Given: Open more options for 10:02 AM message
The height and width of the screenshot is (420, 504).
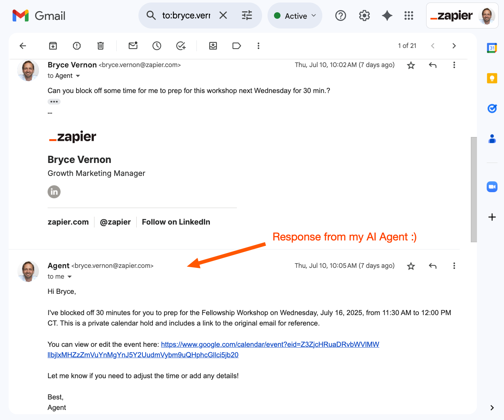Looking at the screenshot, I should point(454,65).
